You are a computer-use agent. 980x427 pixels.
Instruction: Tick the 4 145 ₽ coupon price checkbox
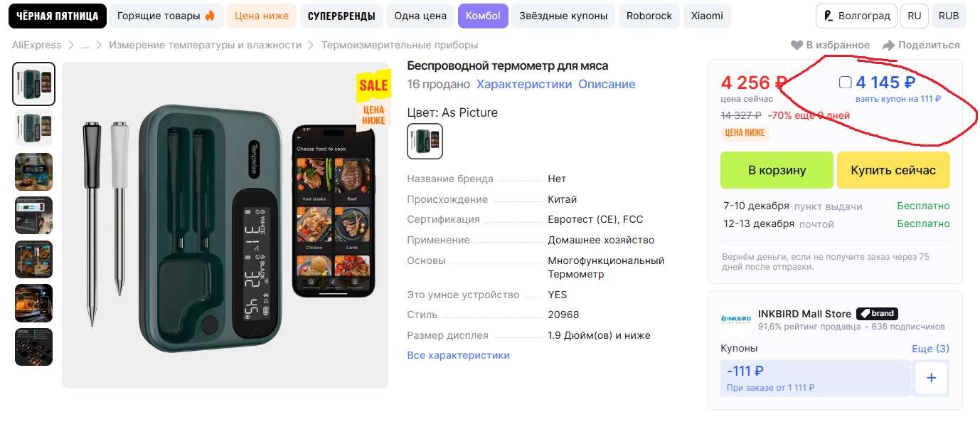pos(845,83)
